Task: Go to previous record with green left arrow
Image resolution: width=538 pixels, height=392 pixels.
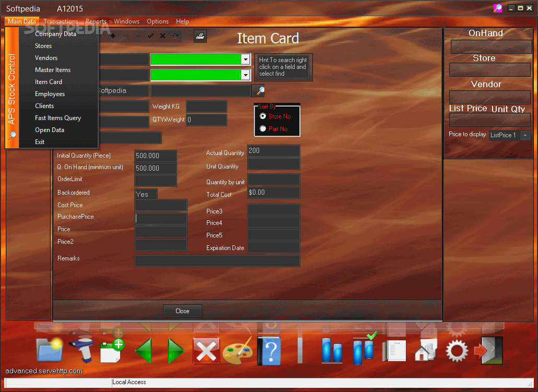Action: tap(144, 350)
